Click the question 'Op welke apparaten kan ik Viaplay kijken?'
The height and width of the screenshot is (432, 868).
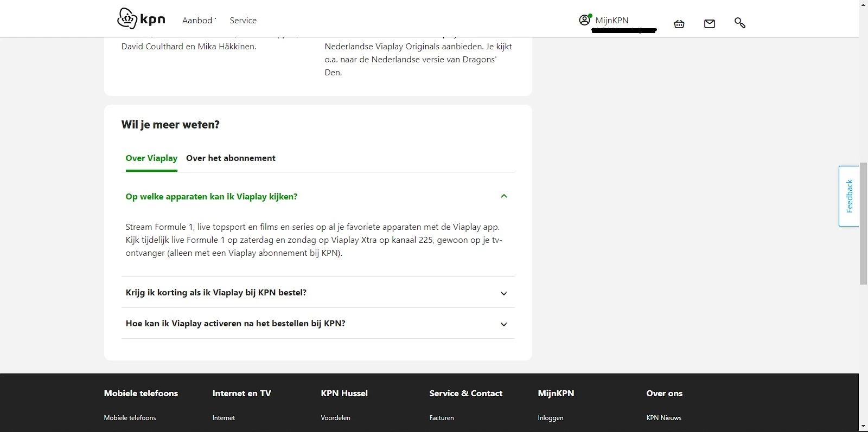tap(212, 197)
